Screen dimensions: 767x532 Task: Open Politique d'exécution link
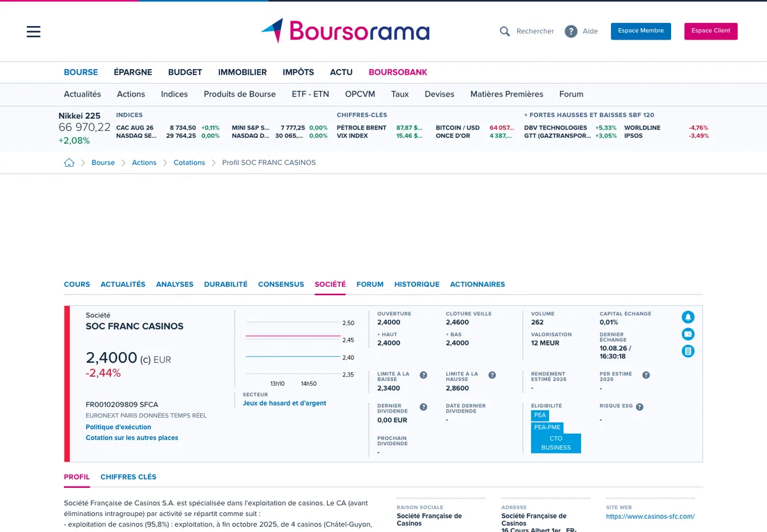point(118,427)
